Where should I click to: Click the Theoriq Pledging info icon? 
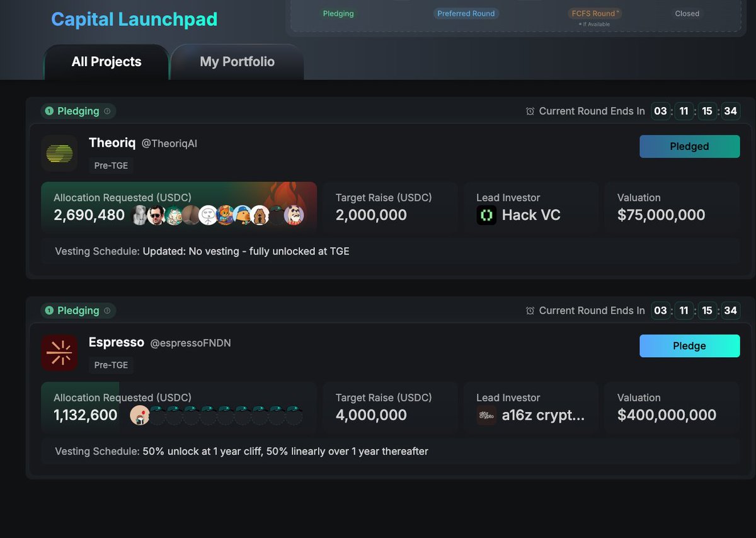click(x=107, y=112)
